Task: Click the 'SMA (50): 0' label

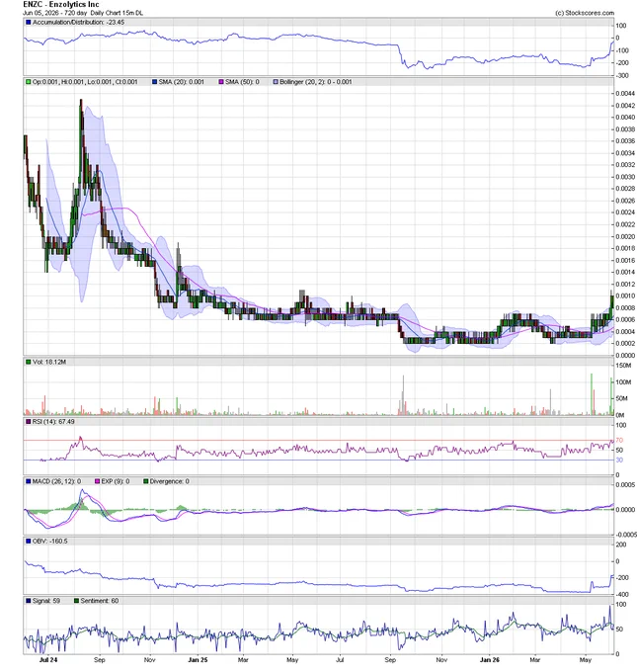Action: click(242, 82)
